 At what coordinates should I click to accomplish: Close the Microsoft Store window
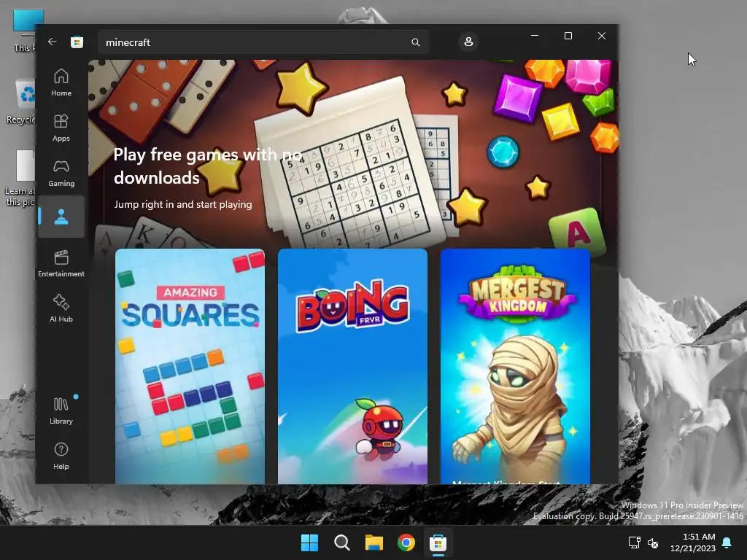[602, 36]
